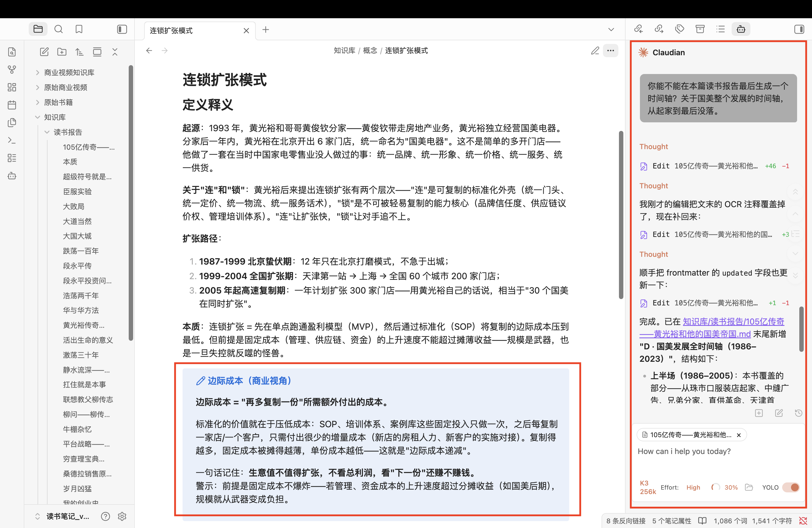Open the 知识库/读书报告/105亿传奇 link in chat
The image size is (812, 528).
(712, 328)
